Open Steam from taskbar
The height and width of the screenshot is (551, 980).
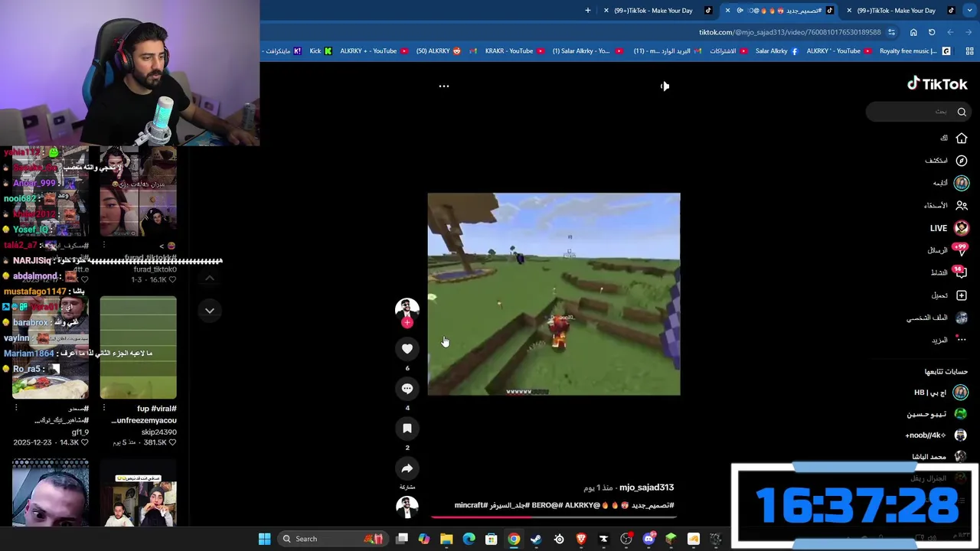coord(536,539)
